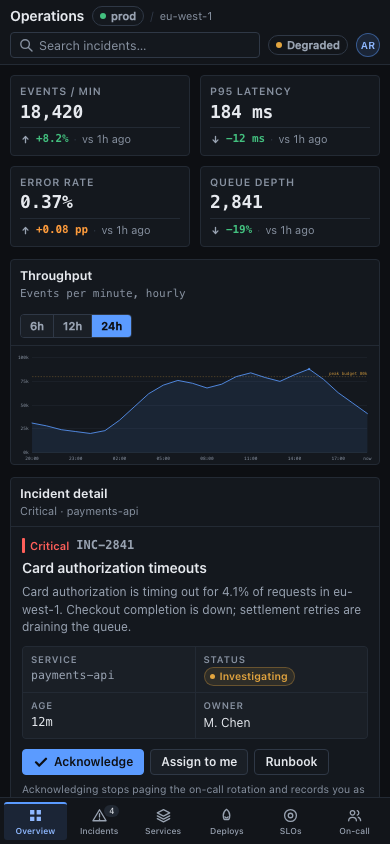Click the green prod status dot

pyautogui.click(x=103, y=16)
